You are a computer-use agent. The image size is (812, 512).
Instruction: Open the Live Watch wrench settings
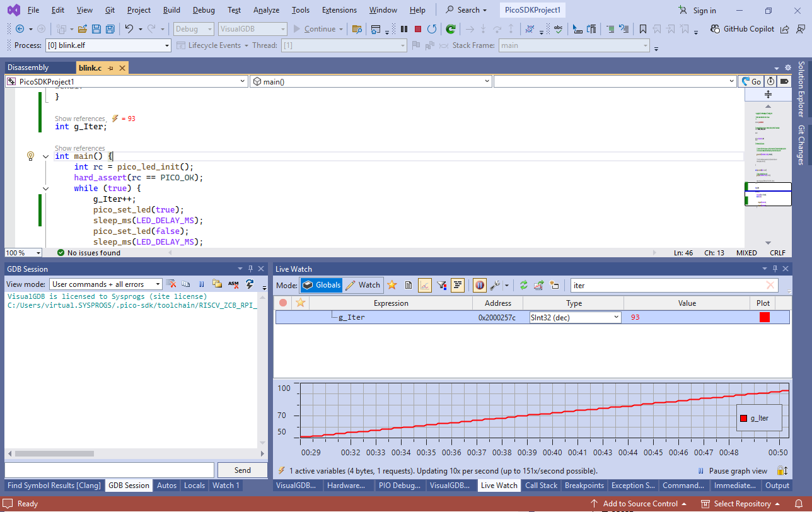coord(496,285)
